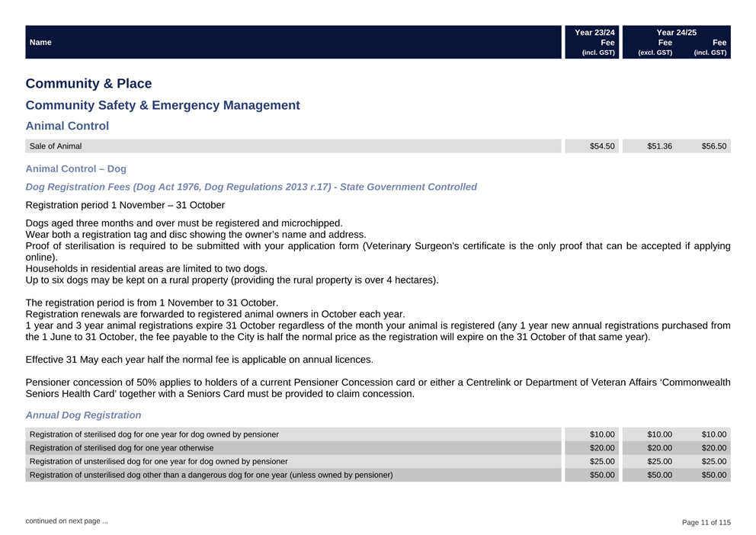Screen dimensions: 756x535
Task: Select the unsterilised dog owned by pensioner row
Action: pos(158,462)
